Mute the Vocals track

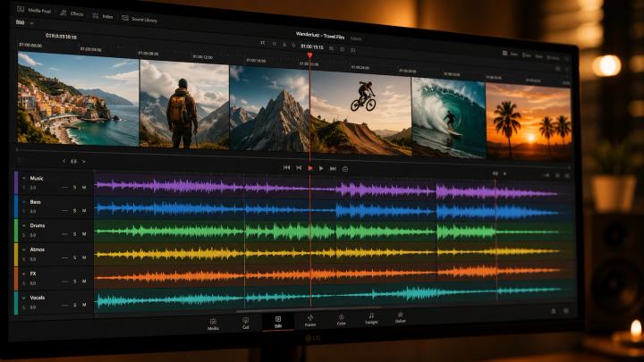tap(84, 305)
